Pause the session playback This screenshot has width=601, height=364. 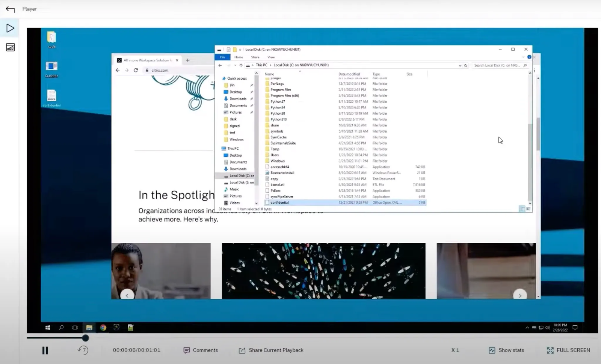point(45,350)
